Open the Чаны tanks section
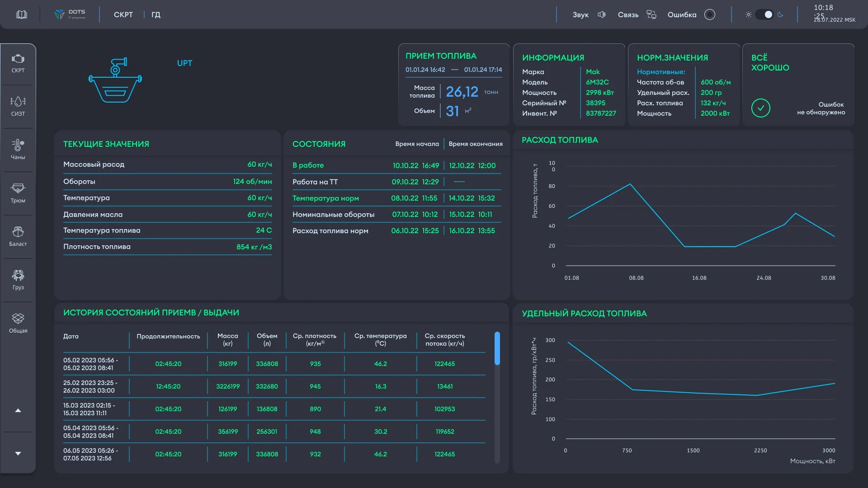This screenshot has height=488, width=868. (18, 150)
